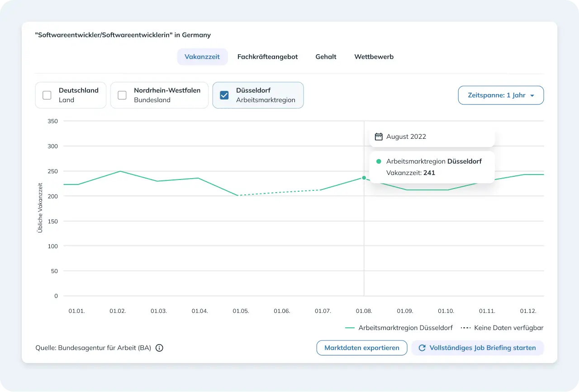Select the active Vakanzzeit tab
Viewport: 579px width, 392px height.
pos(202,57)
